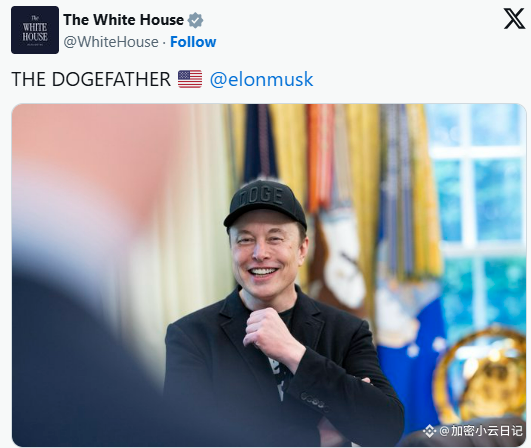The image size is (531, 448).
Task: Select the THE DOGEFATHER tweet text
Action: point(91,79)
